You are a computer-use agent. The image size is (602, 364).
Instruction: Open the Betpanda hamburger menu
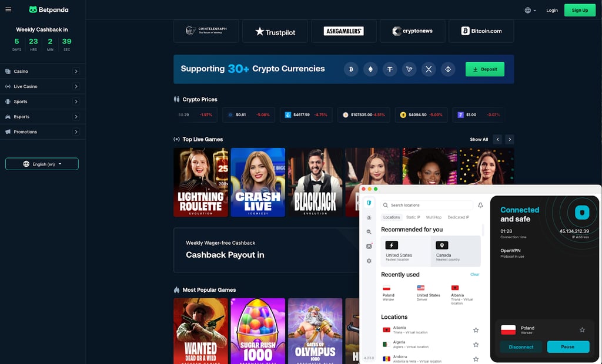click(x=8, y=9)
